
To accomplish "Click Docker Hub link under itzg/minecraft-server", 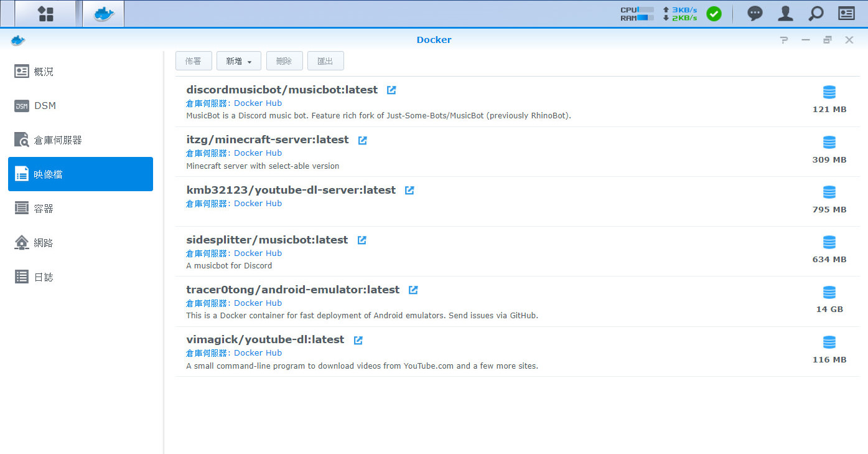I will tap(258, 153).
